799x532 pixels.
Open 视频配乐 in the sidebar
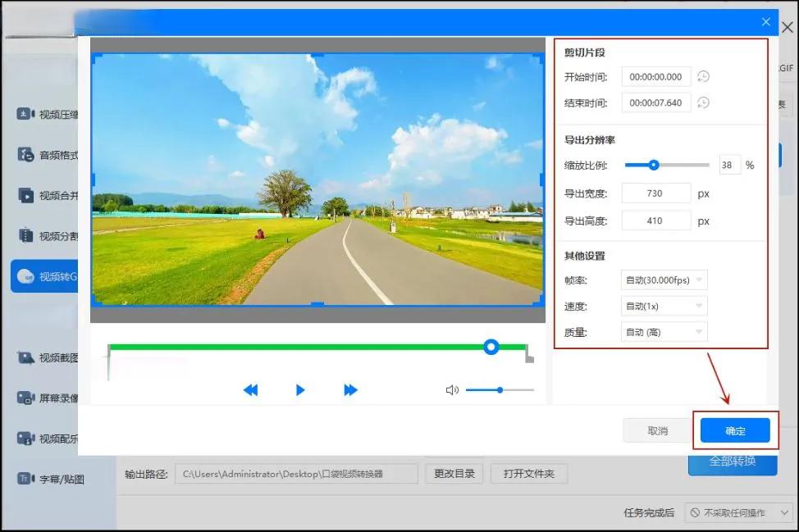47,439
